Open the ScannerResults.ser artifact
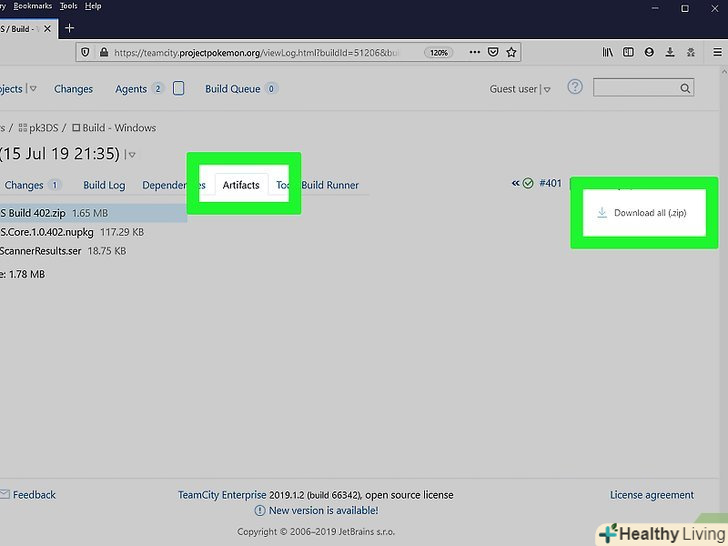 click(x=40, y=251)
